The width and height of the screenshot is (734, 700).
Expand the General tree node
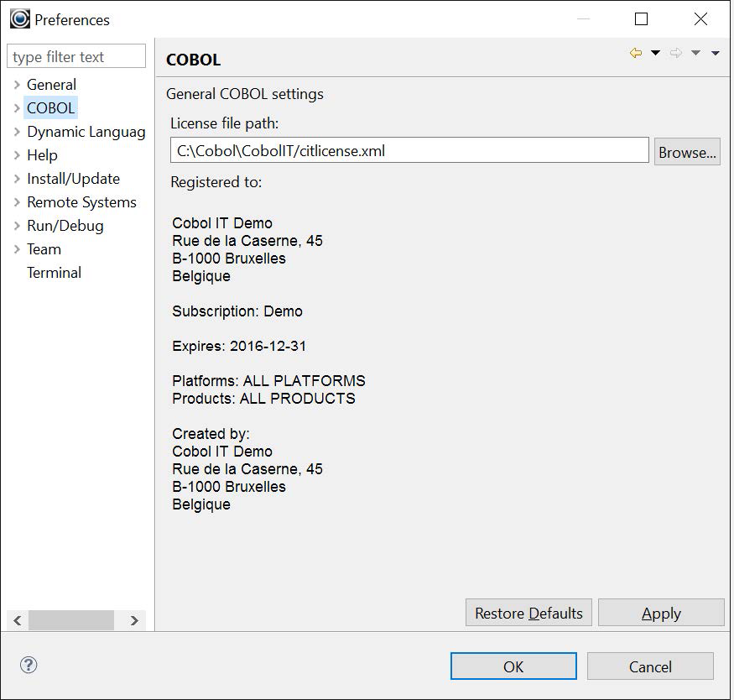point(17,85)
